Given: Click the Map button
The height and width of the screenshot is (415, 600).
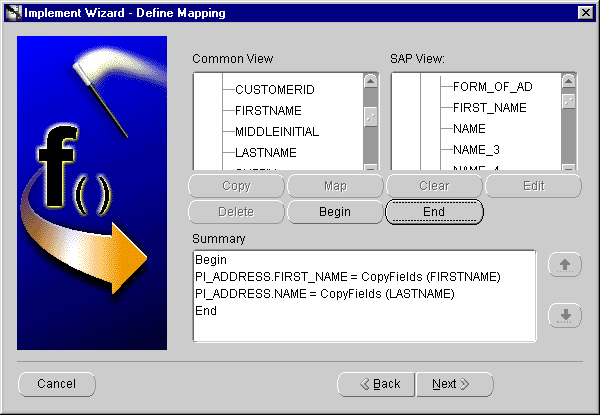Looking at the screenshot, I should coord(335,186).
